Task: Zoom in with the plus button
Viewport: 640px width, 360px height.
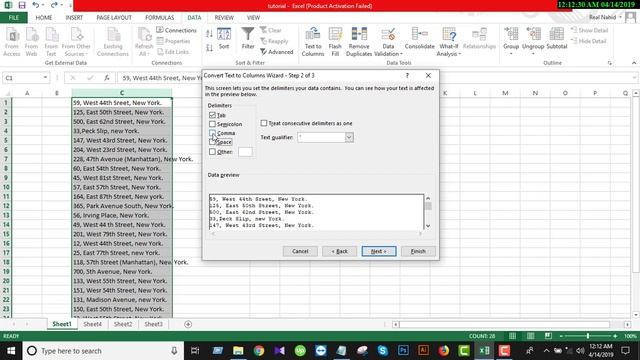Action: tap(615, 336)
